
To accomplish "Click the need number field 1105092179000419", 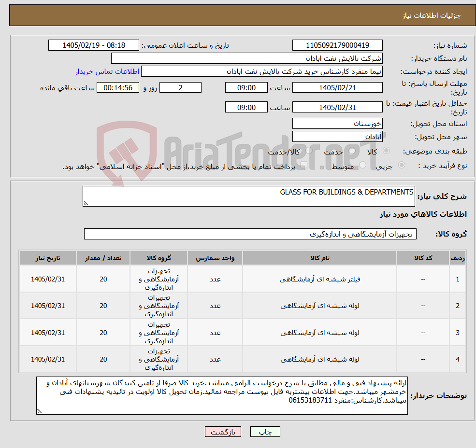I will coord(337,45).
